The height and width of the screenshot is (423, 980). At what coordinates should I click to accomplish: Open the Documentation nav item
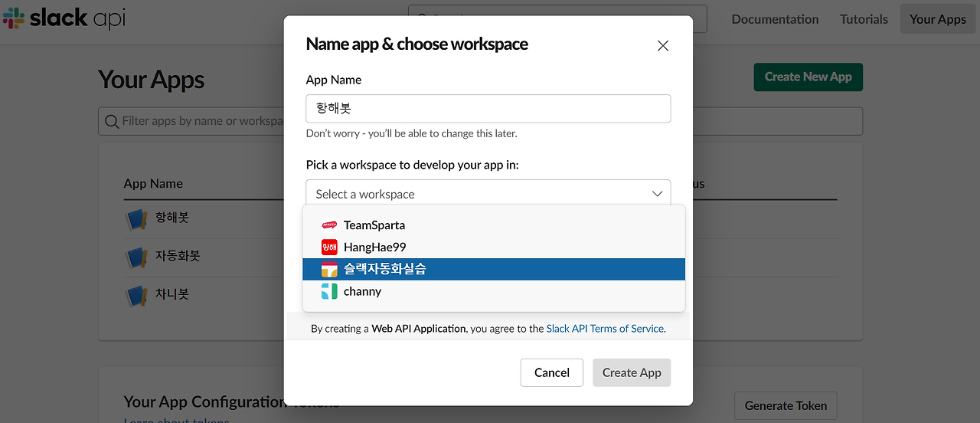775,19
